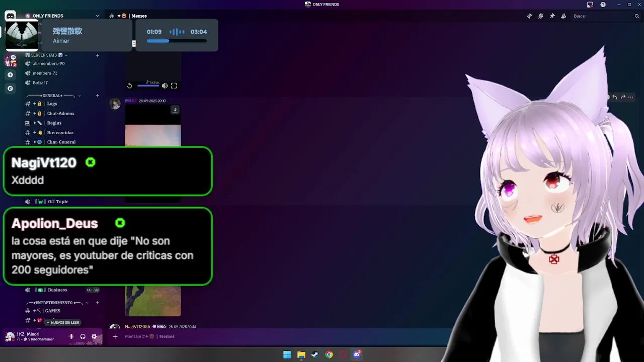This screenshot has height=362, width=644.
Task: Open the KZ_Minori user profile panel
Action: [x=35, y=337]
